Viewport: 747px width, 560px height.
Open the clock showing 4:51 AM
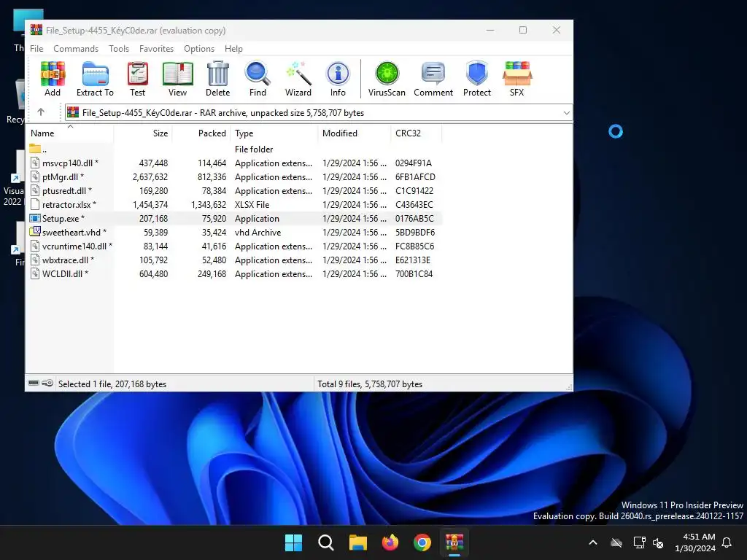click(695, 542)
